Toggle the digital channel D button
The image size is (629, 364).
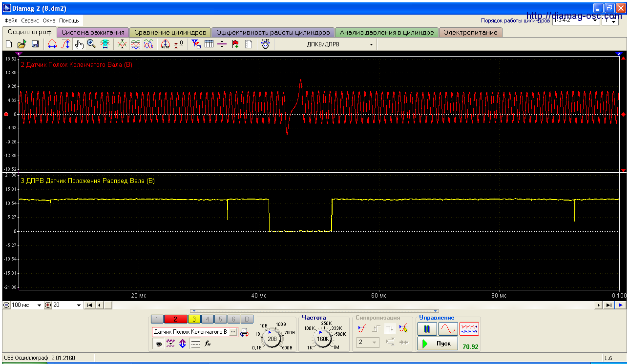coord(247,320)
